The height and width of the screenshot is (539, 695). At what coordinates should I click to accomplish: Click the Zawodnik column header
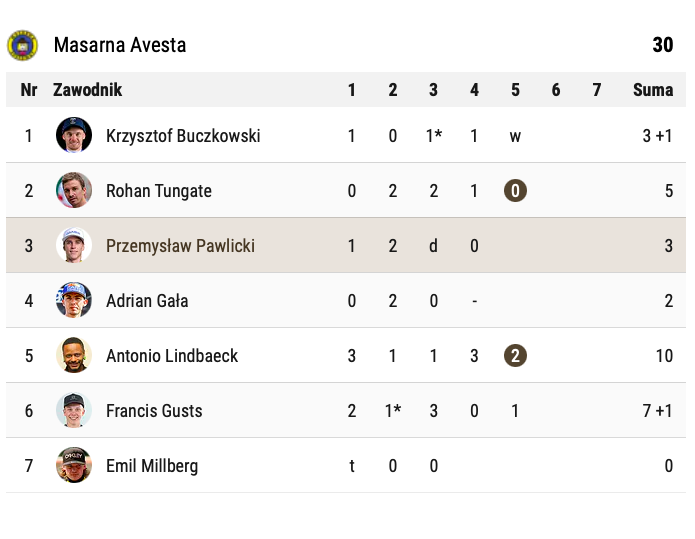pos(87,90)
